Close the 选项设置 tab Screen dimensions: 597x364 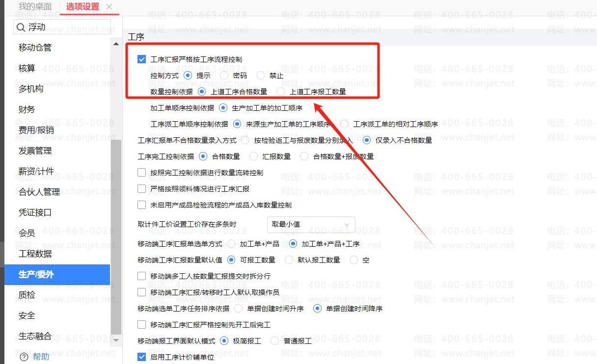[x=109, y=6]
